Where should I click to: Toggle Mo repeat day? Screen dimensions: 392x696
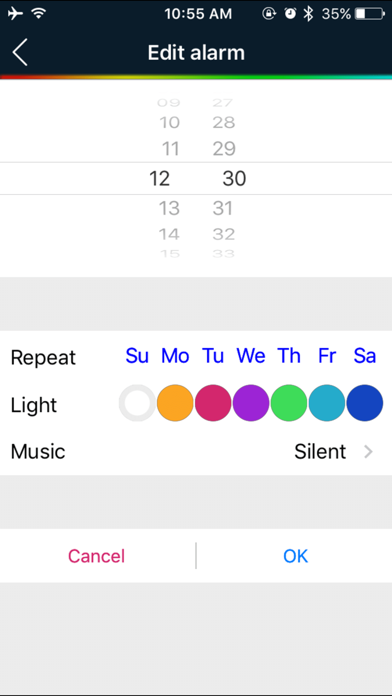pyautogui.click(x=175, y=356)
